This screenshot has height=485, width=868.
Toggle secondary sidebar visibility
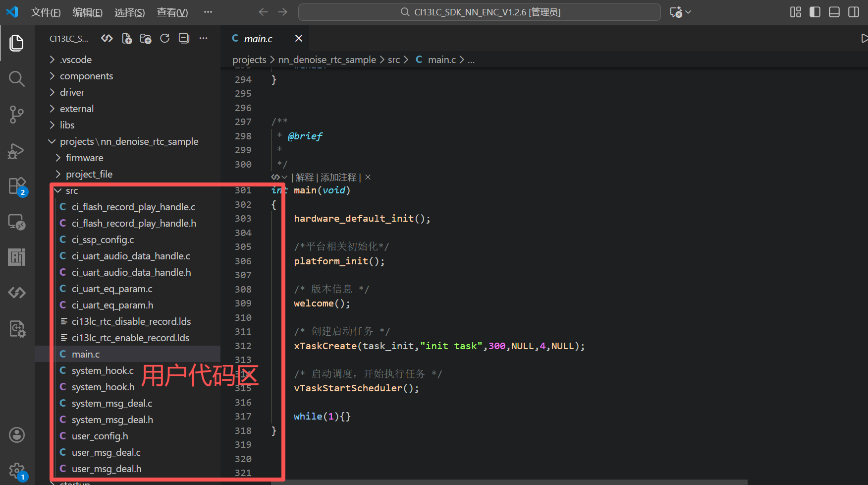pyautogui.click(x=854, y=12)
